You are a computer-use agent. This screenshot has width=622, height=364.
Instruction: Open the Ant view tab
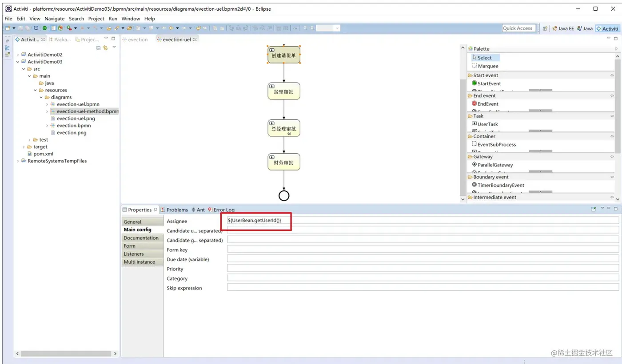pyautogui.click(x=198, y=210)
